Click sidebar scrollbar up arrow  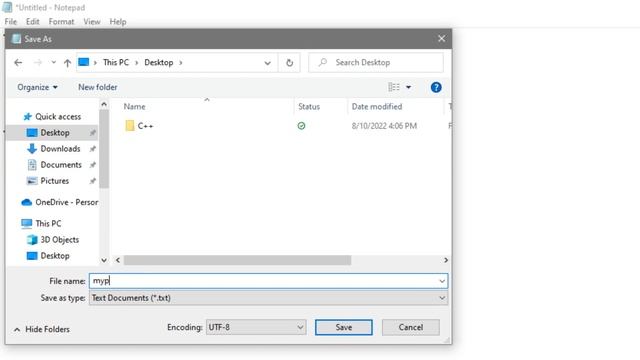[104, 104]
